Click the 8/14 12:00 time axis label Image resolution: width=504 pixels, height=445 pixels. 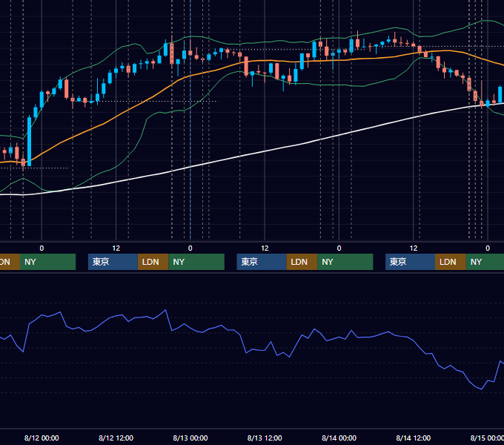[x=414, y=438]
